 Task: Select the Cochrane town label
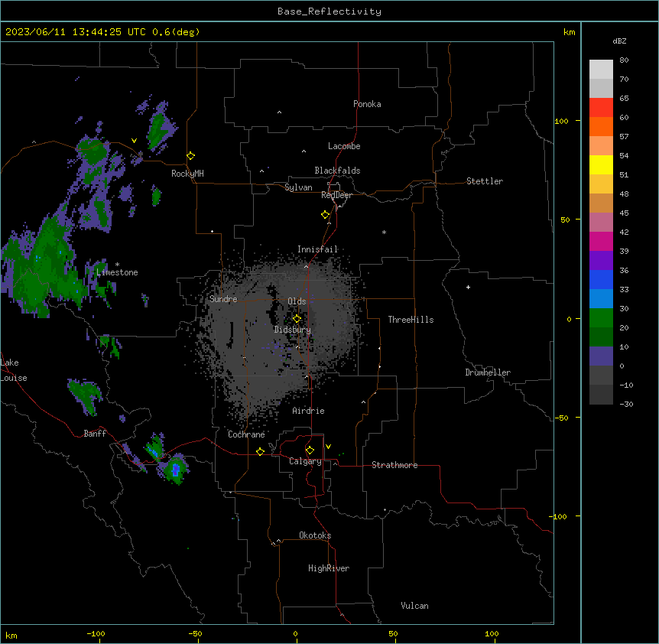pos(246,434)
